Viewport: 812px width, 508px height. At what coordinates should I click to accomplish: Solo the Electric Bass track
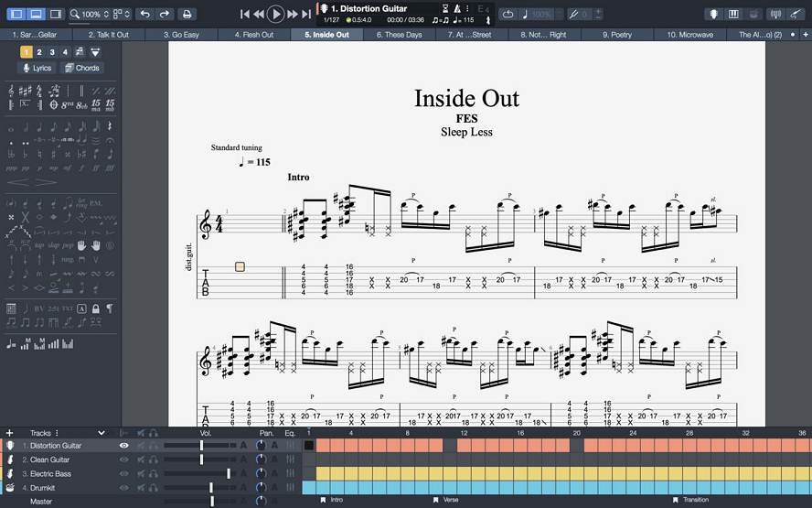pos(154,473)
